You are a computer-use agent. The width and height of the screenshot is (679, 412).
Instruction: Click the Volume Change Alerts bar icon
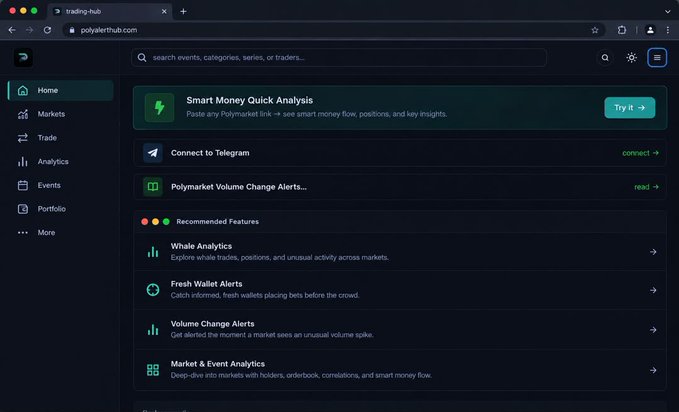[153, 330]
